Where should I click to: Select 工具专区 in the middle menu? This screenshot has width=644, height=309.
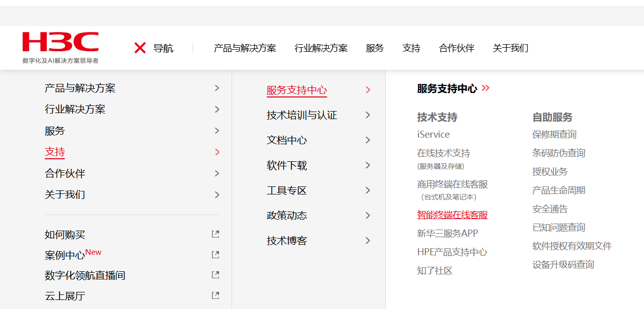pyautogui.click(x=287, y=190)
